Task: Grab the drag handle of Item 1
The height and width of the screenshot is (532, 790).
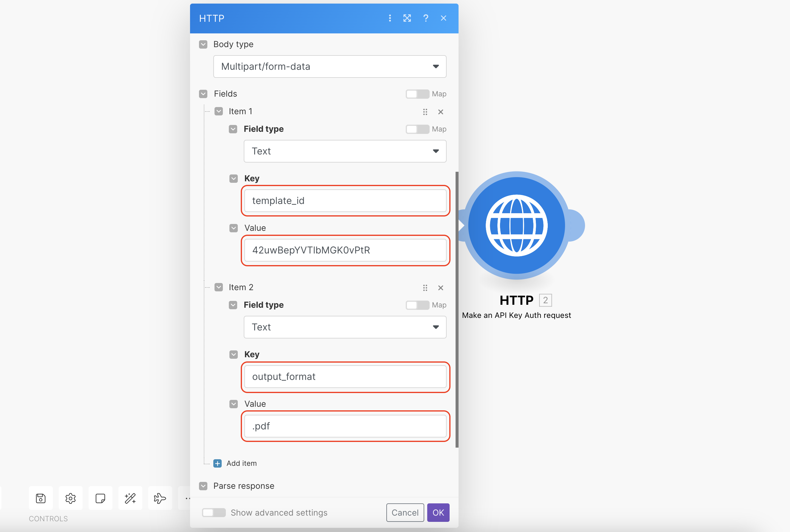Action: pyautogui.click(x=425, y=112)
